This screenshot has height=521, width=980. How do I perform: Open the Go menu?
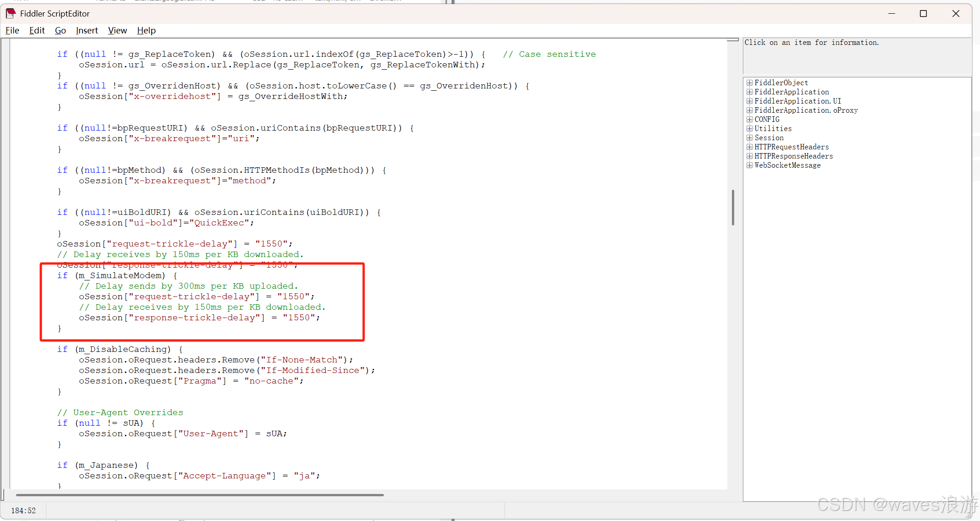point(60,30)
